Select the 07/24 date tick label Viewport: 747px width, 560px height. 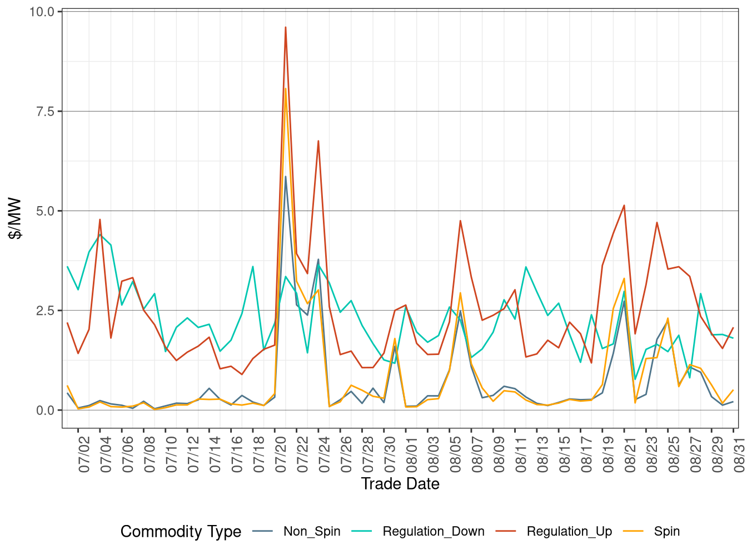point(325,454)
